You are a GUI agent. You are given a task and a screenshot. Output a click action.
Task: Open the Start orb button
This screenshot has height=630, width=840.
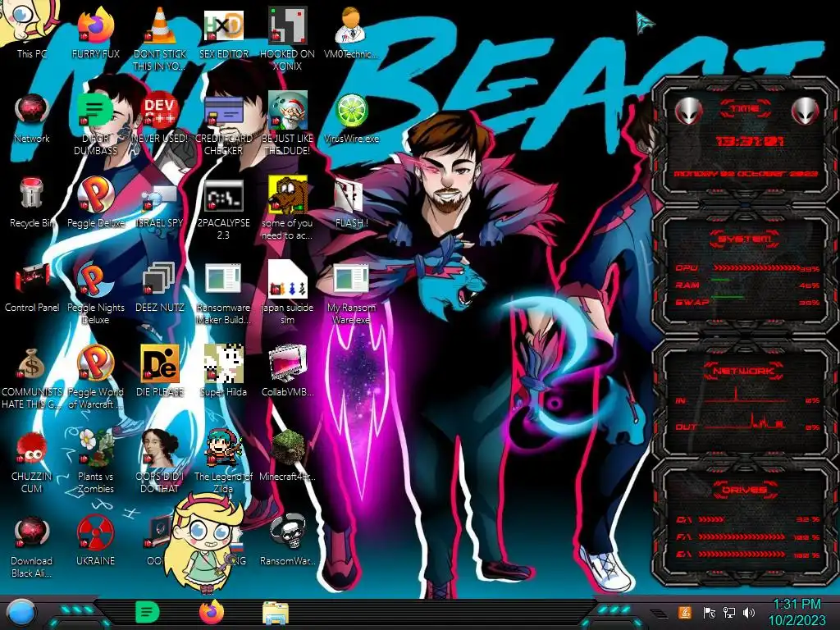(21, 613)
